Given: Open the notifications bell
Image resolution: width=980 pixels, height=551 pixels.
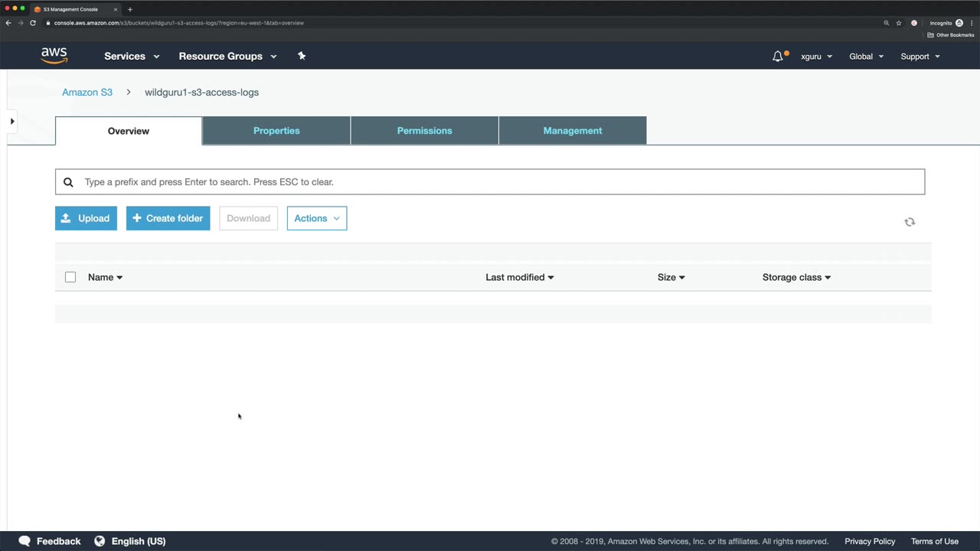Looking at the screenshot, I should tap(778, 56).
